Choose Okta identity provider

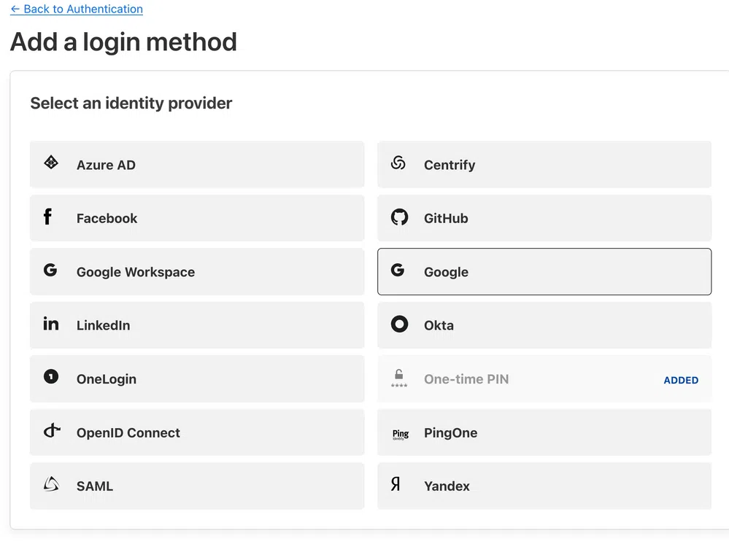click(544, 325)
